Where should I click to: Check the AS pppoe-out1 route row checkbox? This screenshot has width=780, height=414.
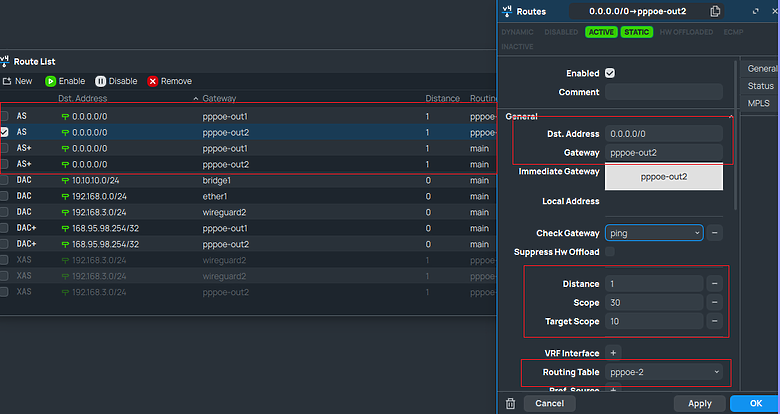coord(4,116)
